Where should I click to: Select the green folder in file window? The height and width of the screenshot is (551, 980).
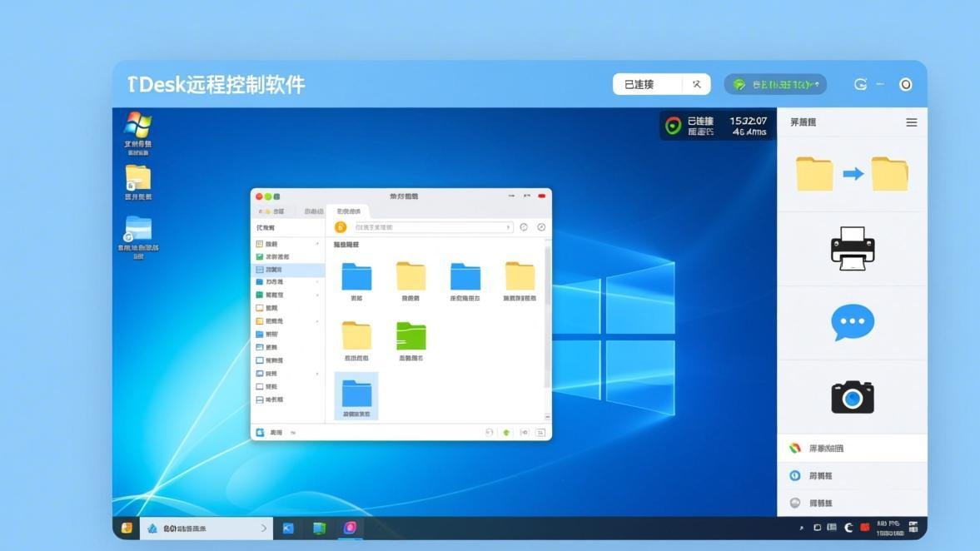pyautogui.click(x=410, y=341)
